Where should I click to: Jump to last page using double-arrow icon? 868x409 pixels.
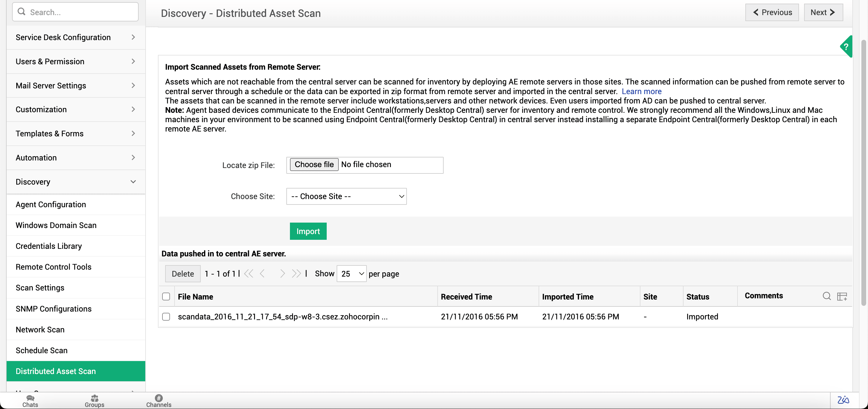tap(297, 274)
